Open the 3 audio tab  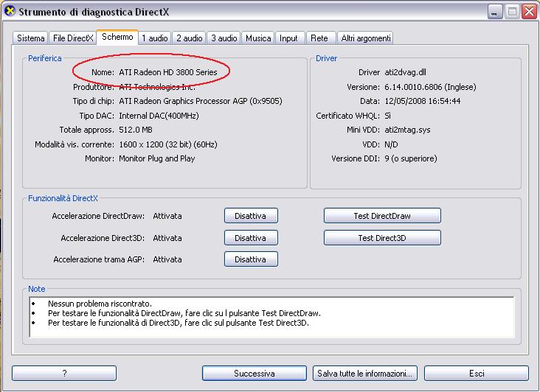tap(224, 38)
